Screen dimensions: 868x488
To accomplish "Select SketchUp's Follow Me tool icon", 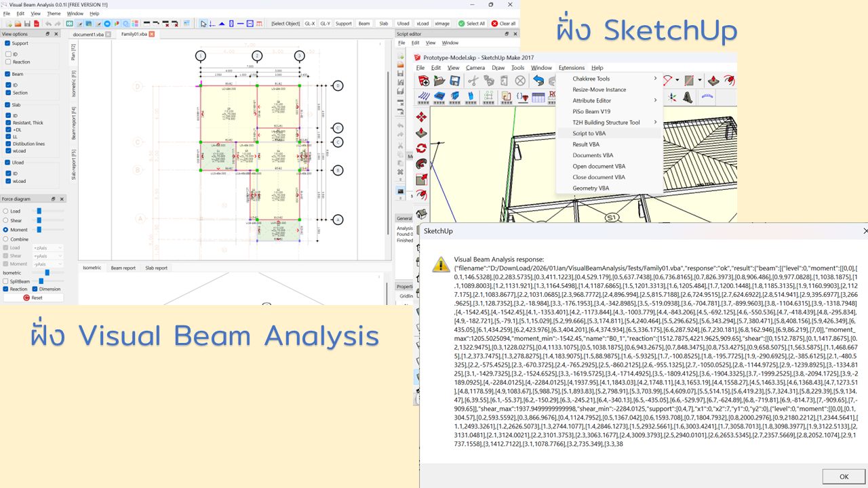I will coord(421,164).
